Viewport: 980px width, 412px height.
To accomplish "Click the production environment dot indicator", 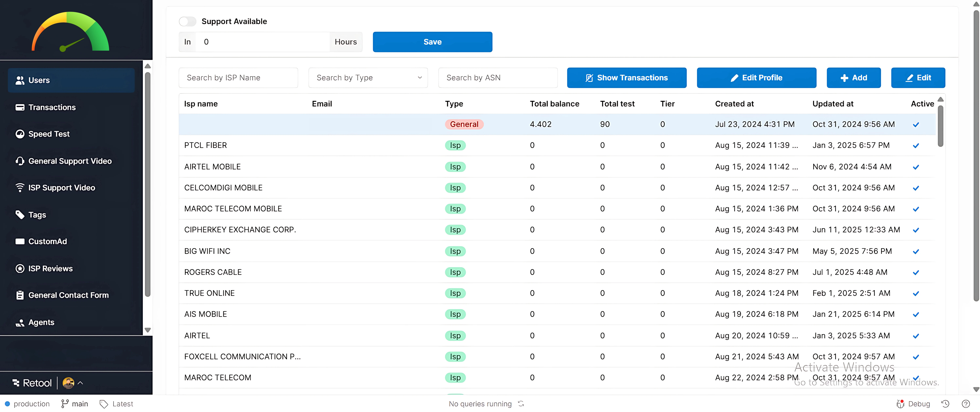I will pos(7,404).
